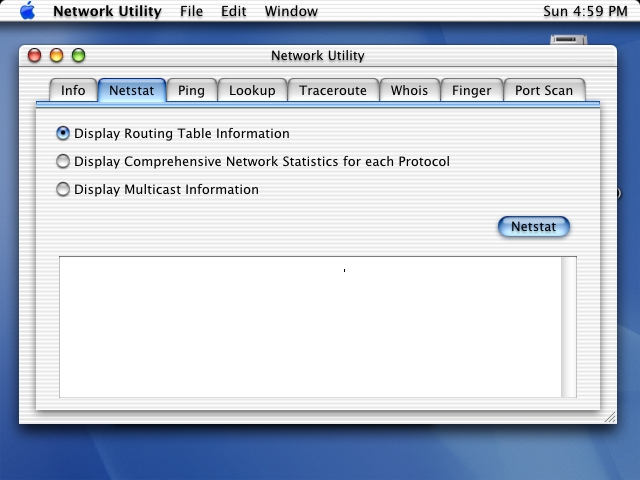Click the menu bar clock
Viewport: 640px width, 480px height.
pos(585,11)
